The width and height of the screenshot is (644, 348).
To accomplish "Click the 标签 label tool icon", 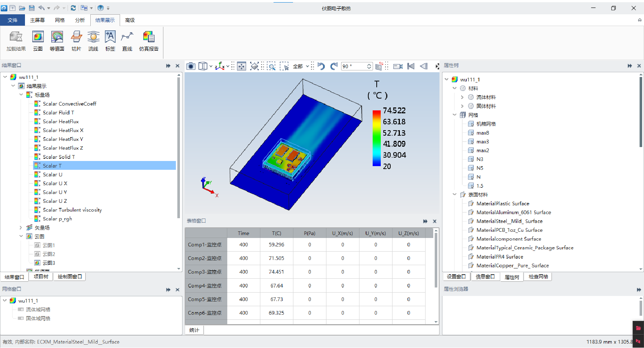I will (x=110, y=40).
